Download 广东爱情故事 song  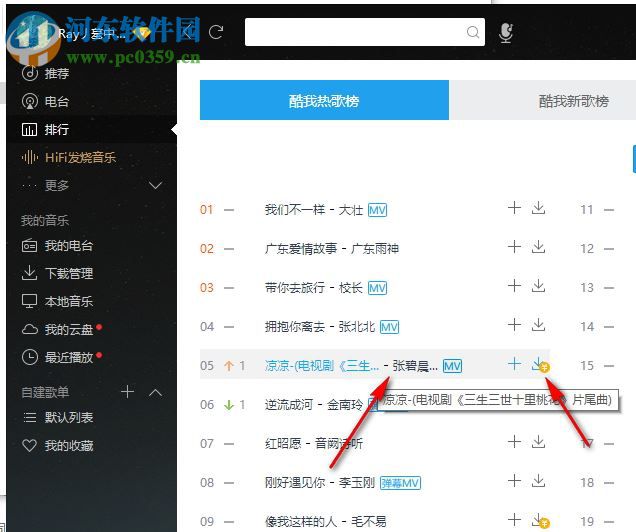pyautogui.click(x=538, y=247)
